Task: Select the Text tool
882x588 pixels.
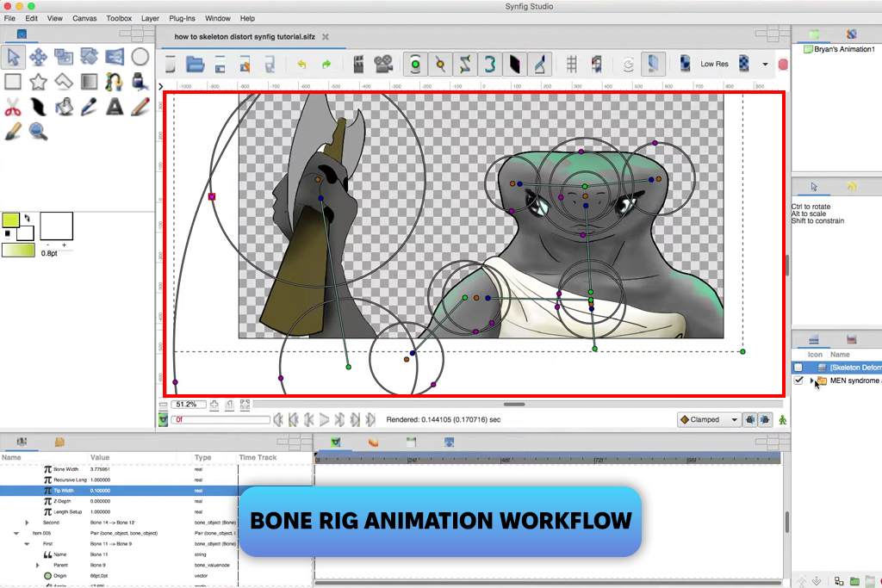Action: tap(115, 107)
